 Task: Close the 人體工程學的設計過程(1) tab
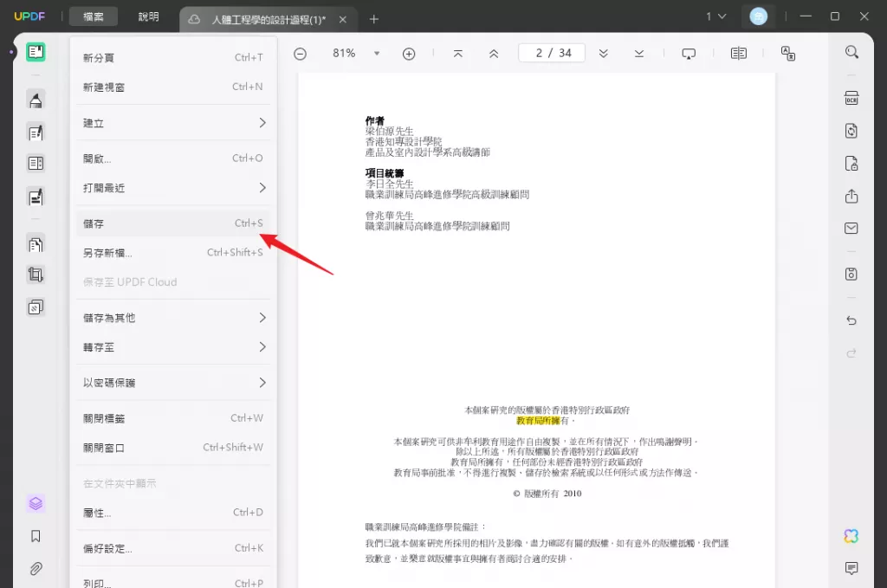343,20
